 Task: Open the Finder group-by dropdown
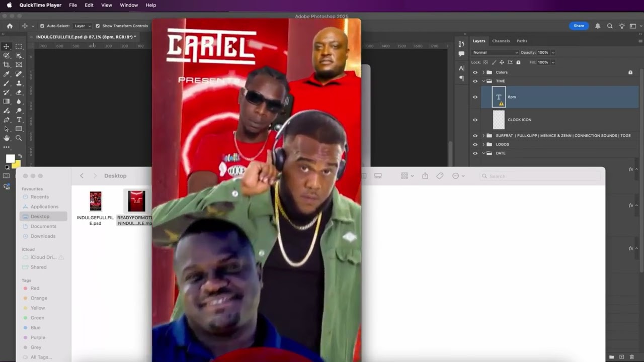click(x=407, y=176)
